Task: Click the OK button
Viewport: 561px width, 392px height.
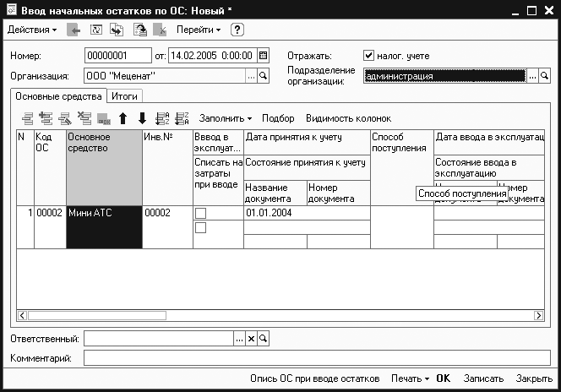Action: click(444, 378)
